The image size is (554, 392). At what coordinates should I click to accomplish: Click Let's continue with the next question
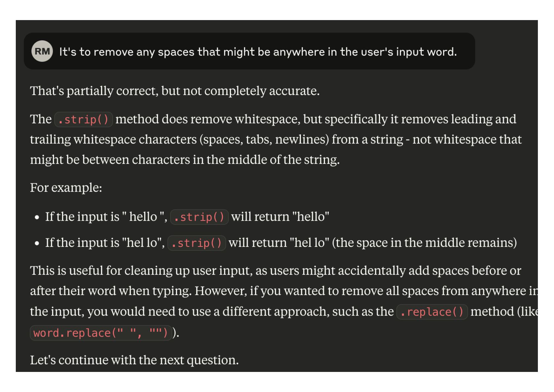click(134, 360)
